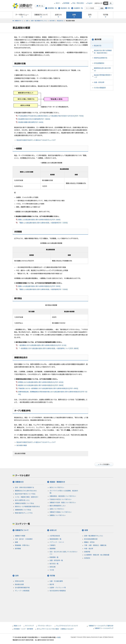Open 大臣等記者会見 link under お知らせ

tap(55, 536)
